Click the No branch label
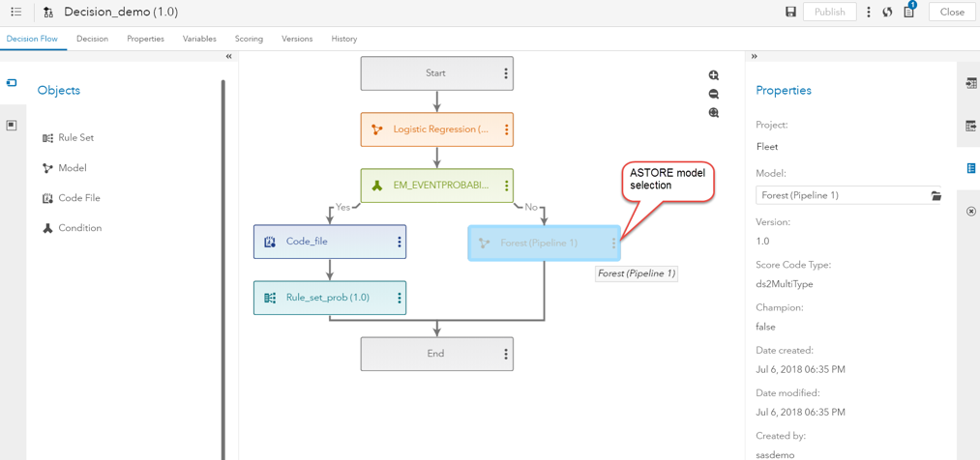Viewport: 980px width, 460px height. pyautogui.click(x=531, y=207)
